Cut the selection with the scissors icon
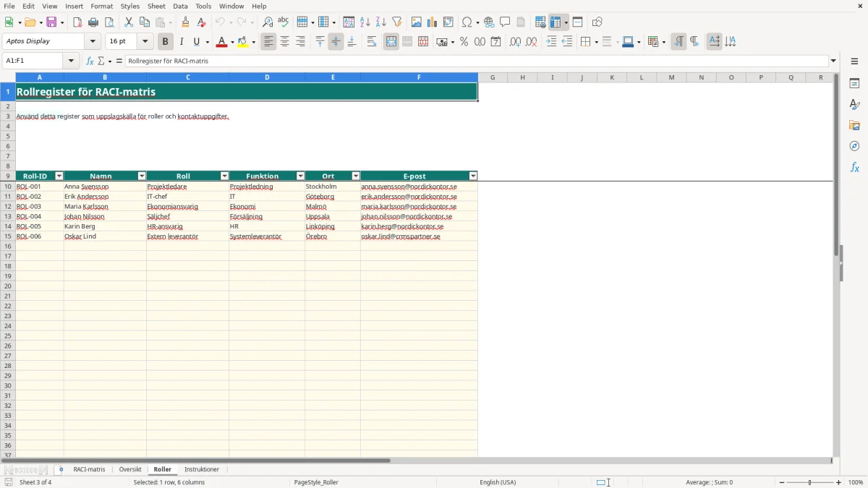Viewport: 868px width, 488px height. 129,22
